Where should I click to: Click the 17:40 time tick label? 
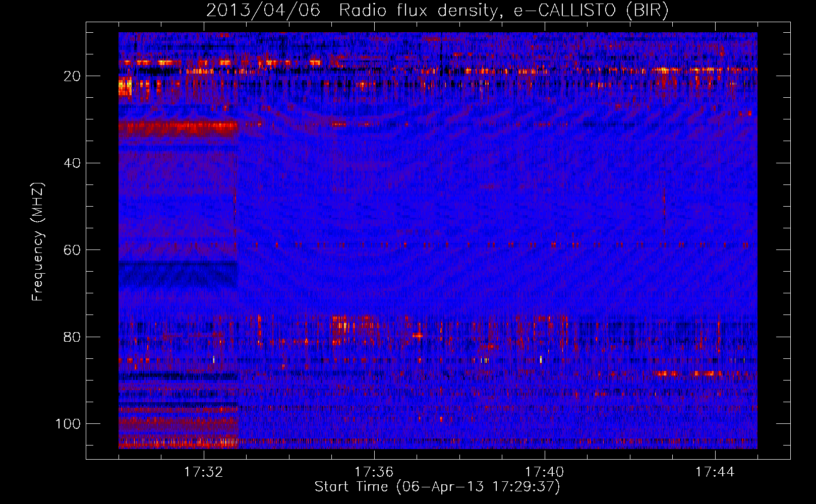tap(544, 472)
